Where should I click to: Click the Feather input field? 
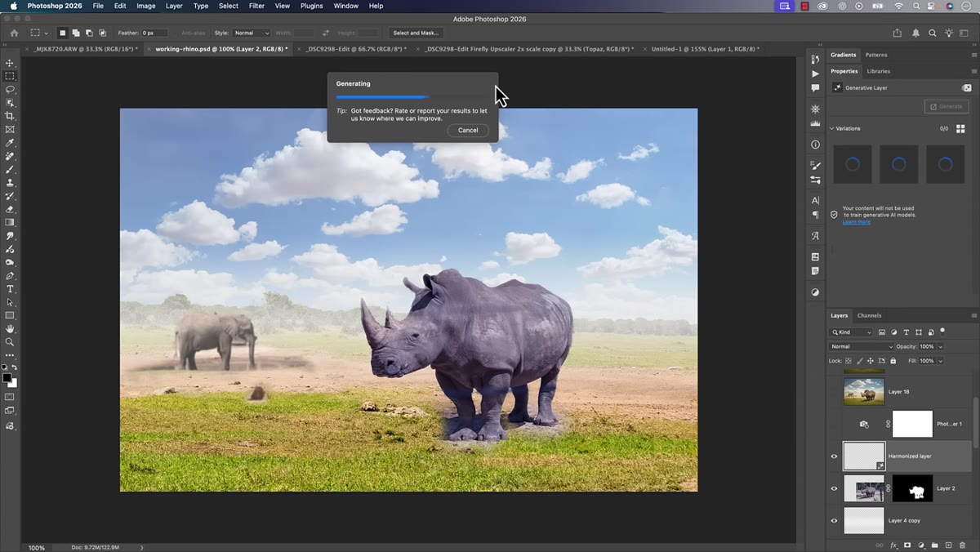[x=154, y=33]
